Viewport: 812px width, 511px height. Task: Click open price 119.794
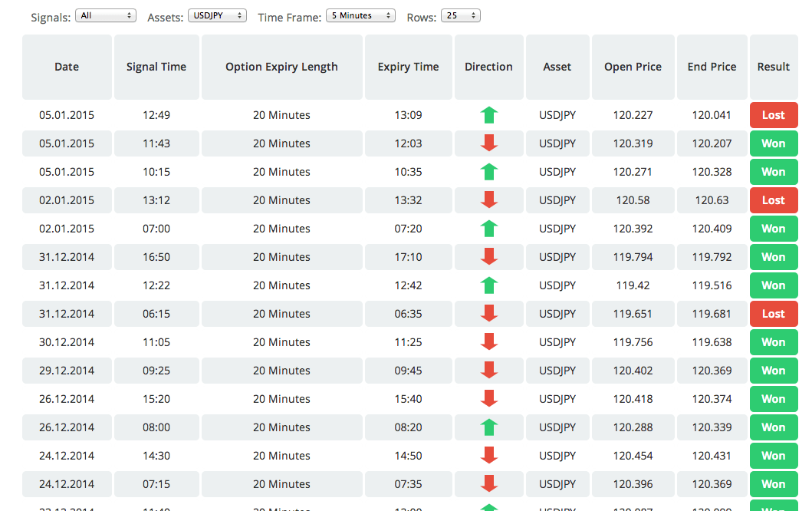[x=633, y=257]
